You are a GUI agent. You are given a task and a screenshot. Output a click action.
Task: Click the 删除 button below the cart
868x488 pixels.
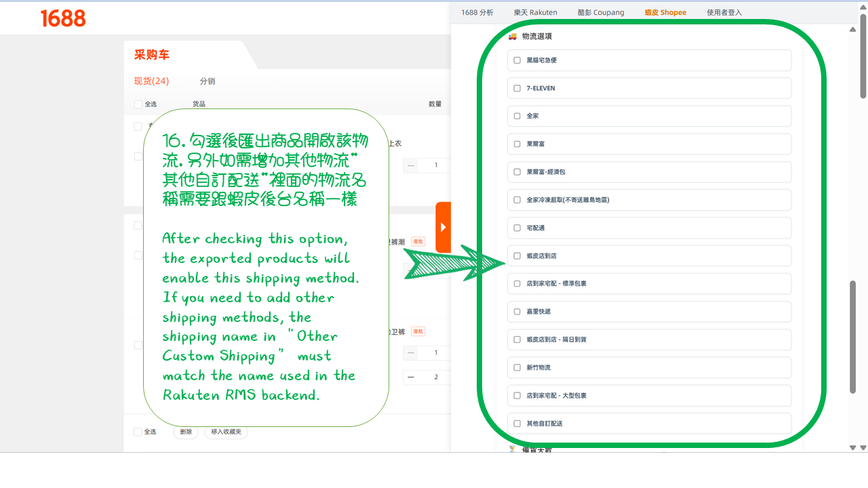pyautogui.click(x=186, y=432)
